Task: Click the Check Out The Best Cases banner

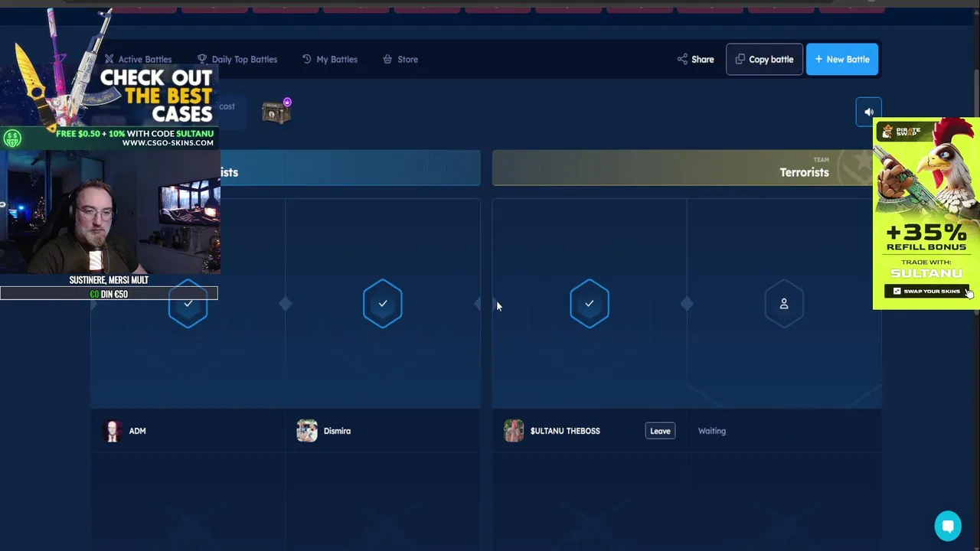Action: 156,96
